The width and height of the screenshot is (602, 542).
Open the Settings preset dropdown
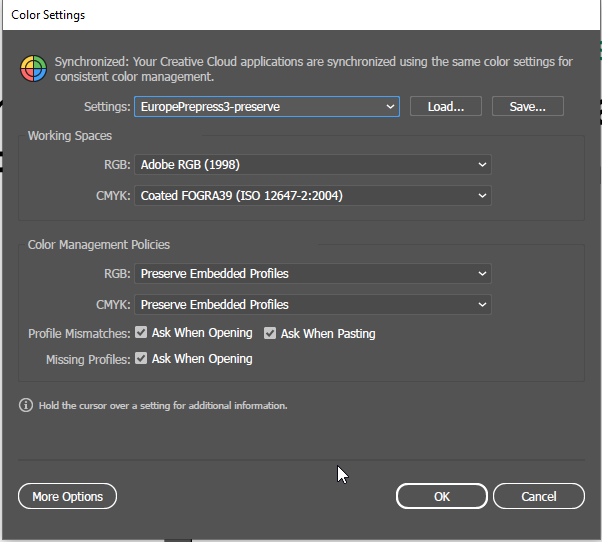266,106
